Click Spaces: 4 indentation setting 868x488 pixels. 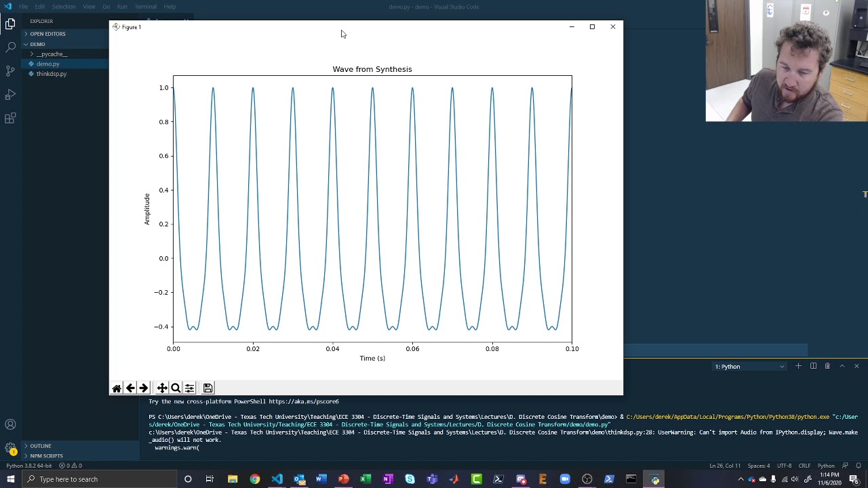pyautogui.click(x=759, y=466)
